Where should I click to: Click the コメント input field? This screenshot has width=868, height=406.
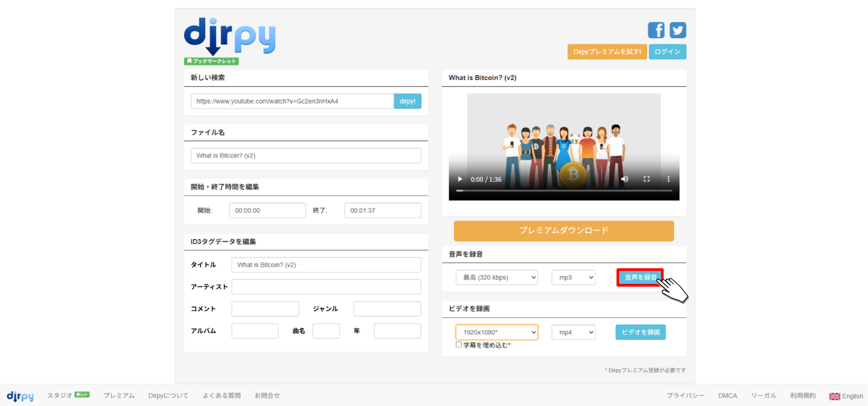pyautogui.click(x=265, y=309)
